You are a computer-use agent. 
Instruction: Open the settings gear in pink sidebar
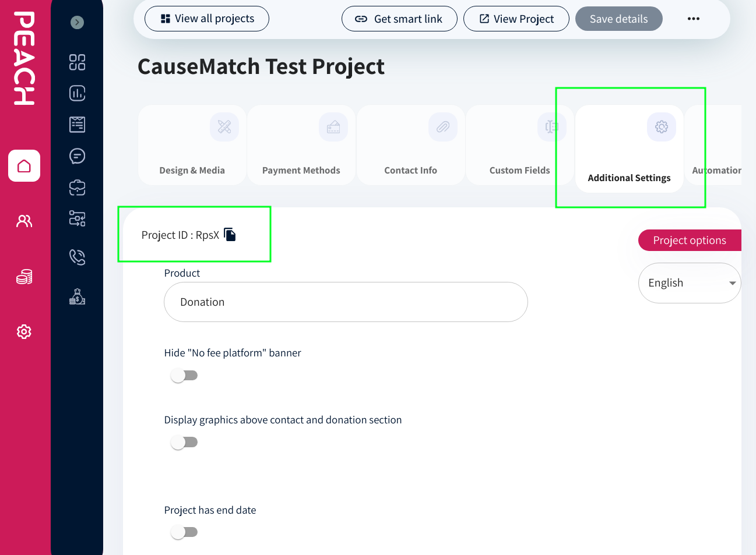pos(24,331)
